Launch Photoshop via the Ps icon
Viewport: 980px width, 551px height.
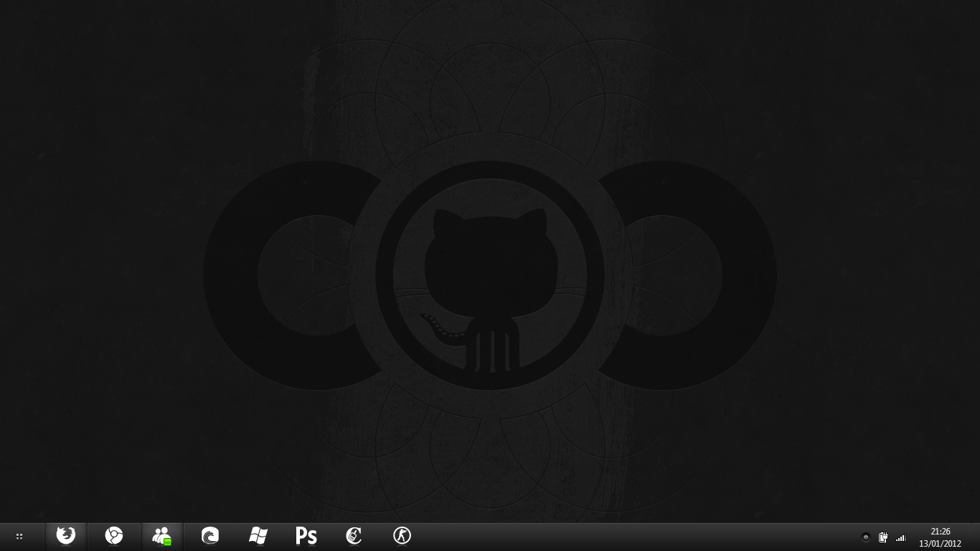coord(306,536)
